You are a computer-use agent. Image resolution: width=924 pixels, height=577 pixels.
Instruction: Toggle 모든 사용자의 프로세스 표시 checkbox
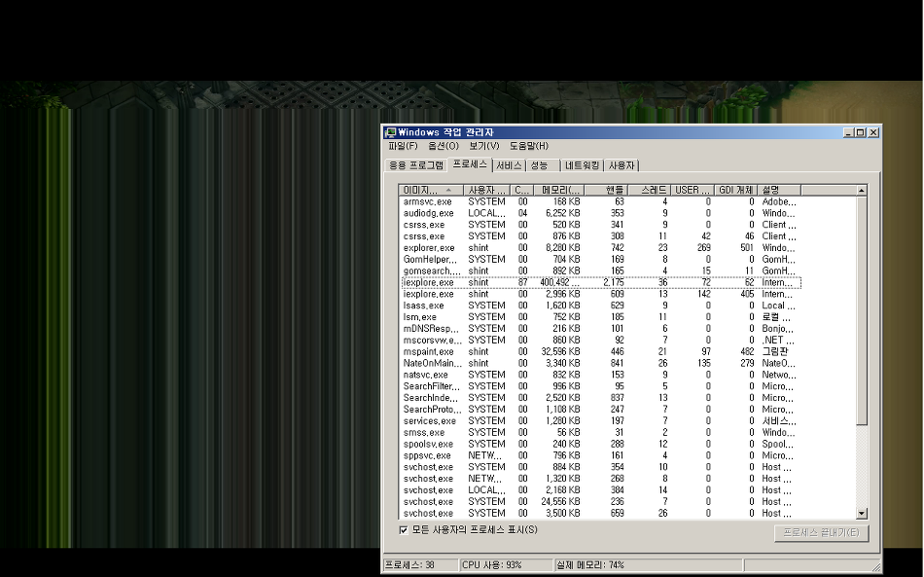click(x=404, y=530)
